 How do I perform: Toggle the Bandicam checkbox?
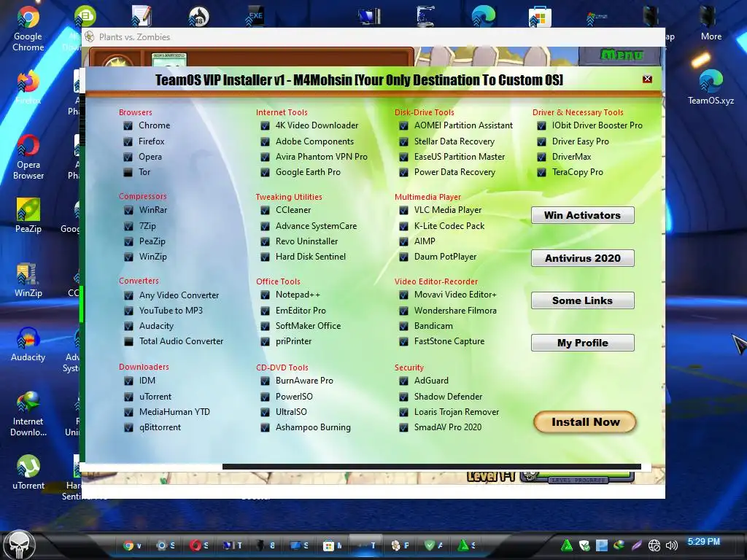tap(403, 326)
